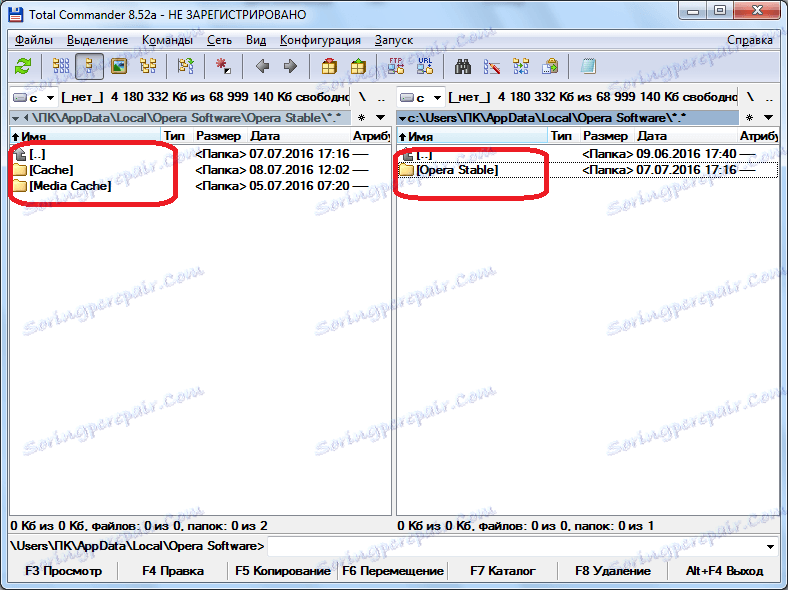Open left panel drive dropdown
Viewport: 788px width, 590px height.
coord(33,97)
